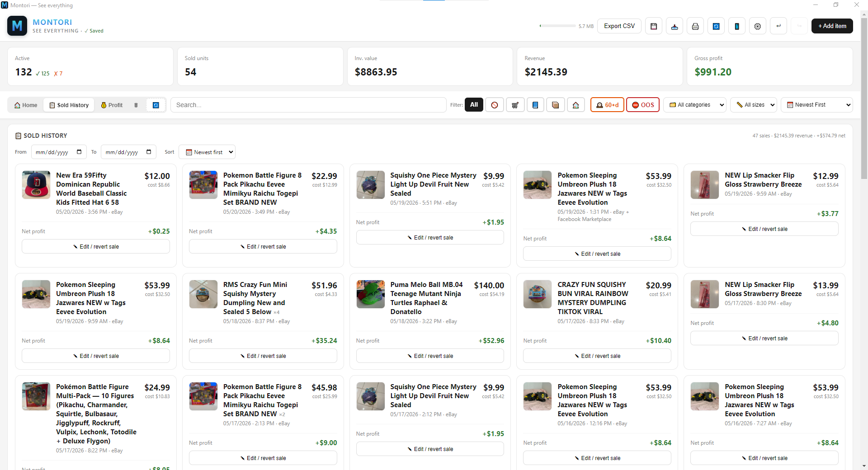
Task: Click the +$52.96 net profit value
Action: 491,341
